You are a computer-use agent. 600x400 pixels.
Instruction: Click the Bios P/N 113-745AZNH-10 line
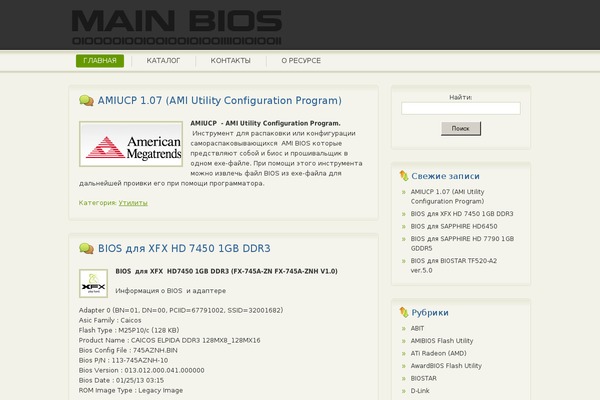tap(123, 360)
